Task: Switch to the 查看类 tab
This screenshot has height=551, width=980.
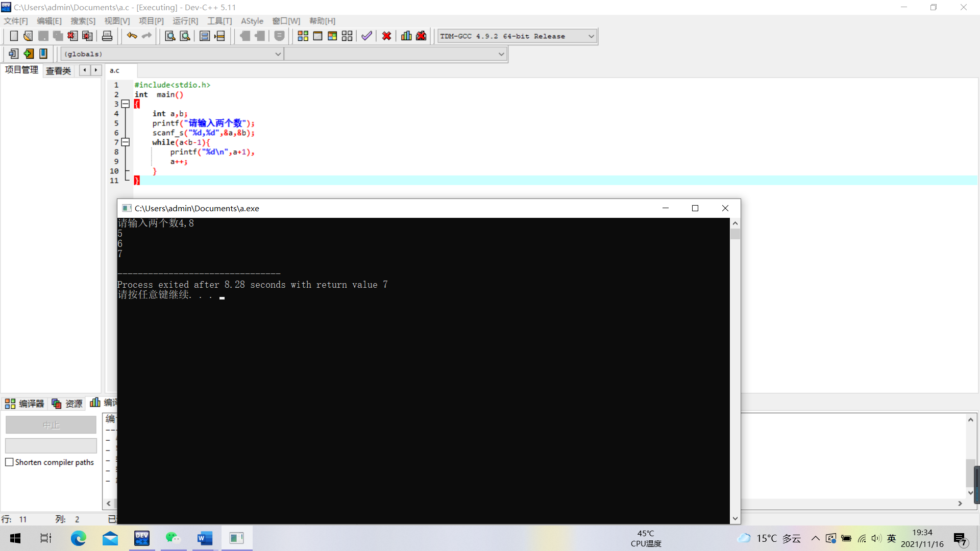Action: click(x=58, y=70)
